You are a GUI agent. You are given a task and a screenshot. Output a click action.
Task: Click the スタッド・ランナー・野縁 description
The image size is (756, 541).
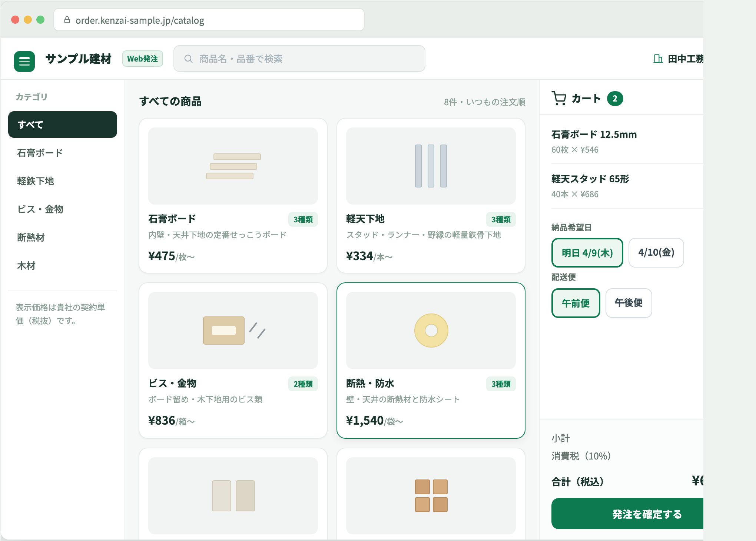coord(424,235)
